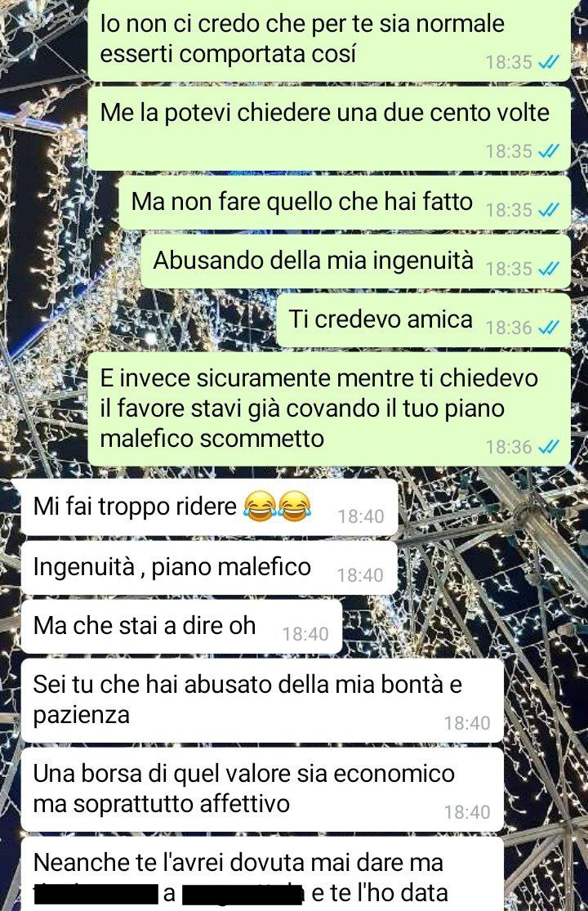The width and height of the screenshot is (588, 911).
Task: Select message 'Sei tu che hai abusato della mia bontà'
Action: (x=262, y=700)
